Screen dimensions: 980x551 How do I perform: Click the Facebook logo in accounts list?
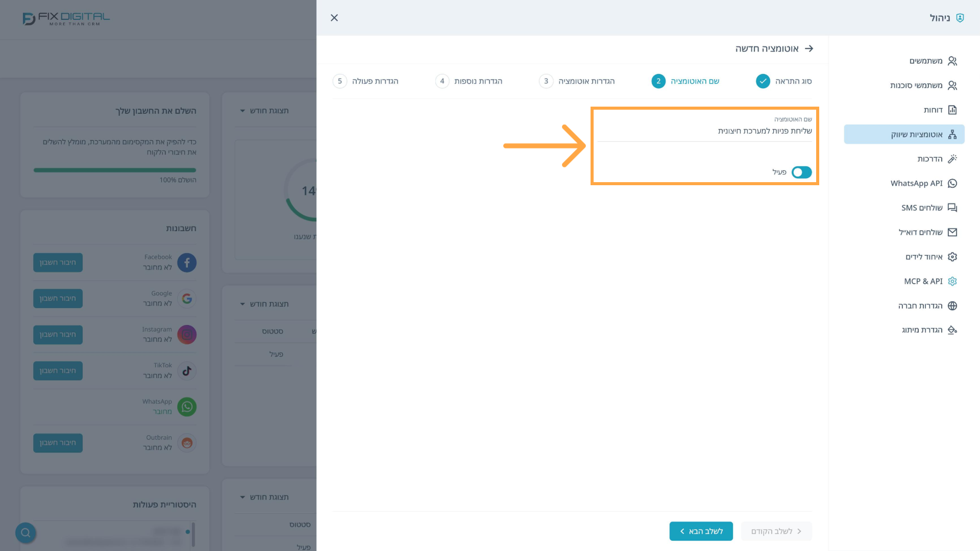(x=187, y=263)
